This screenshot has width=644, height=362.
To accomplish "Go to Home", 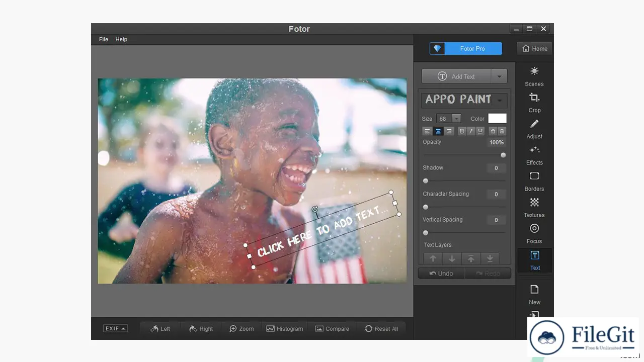I will tap(534, 48).
